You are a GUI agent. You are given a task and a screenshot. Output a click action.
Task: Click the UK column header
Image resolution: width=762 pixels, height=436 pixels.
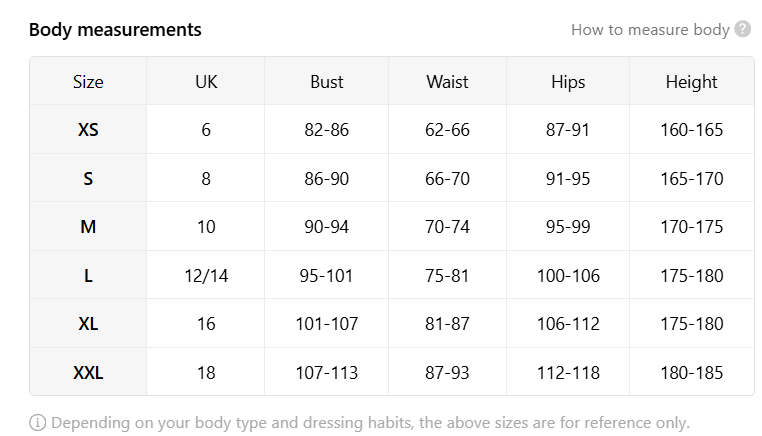(x=206, y=82)
